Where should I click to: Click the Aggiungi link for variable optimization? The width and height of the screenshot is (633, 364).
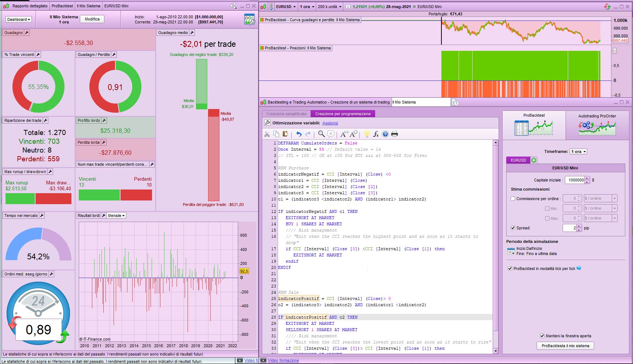(330, 123)
